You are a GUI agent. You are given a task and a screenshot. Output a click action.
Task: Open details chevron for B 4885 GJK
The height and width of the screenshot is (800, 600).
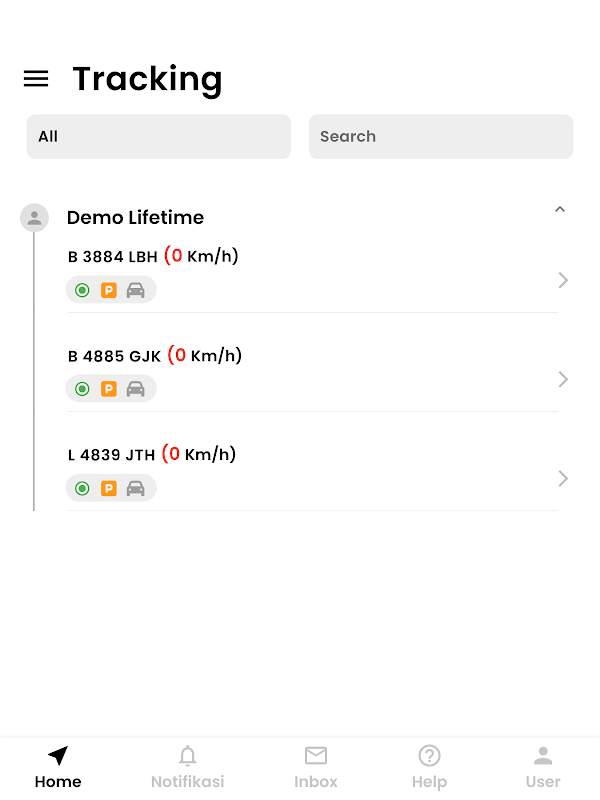pos(563,379)
